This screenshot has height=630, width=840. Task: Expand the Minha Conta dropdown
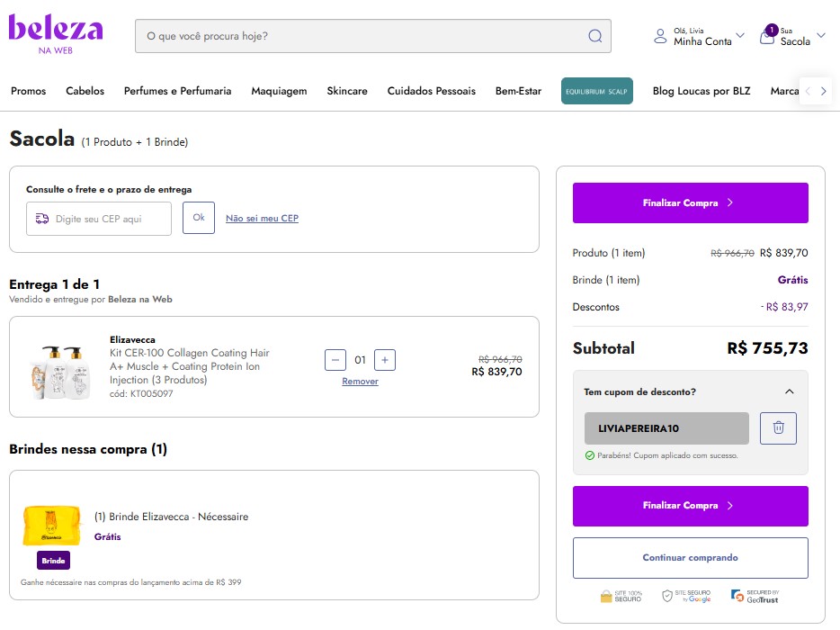[x=739, y=36]
